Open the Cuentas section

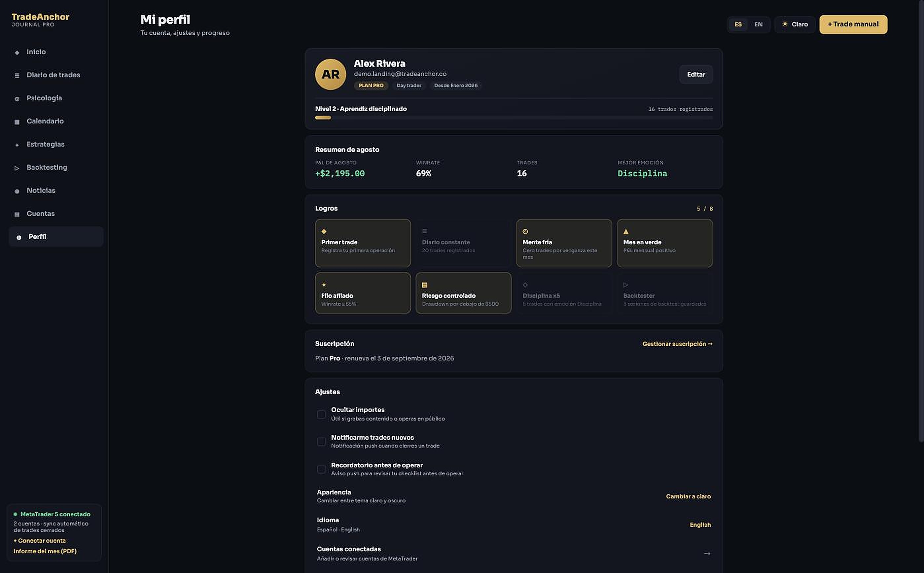point(56,214)
